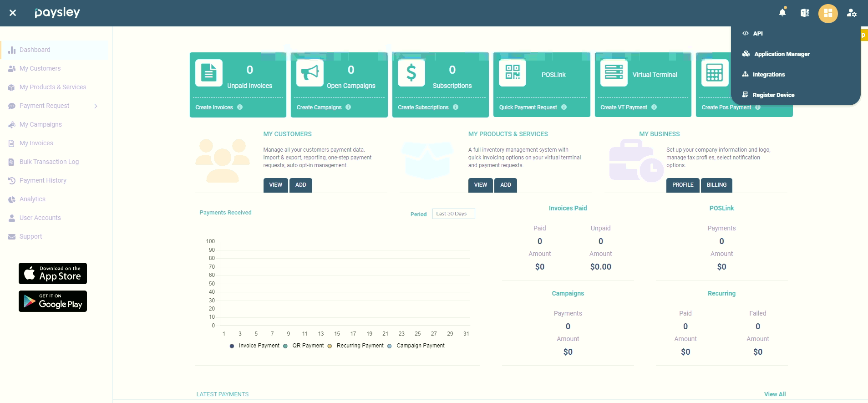Click the Payment History clock icon
Screen dimensions: 868x403
(x=12, y=180)
